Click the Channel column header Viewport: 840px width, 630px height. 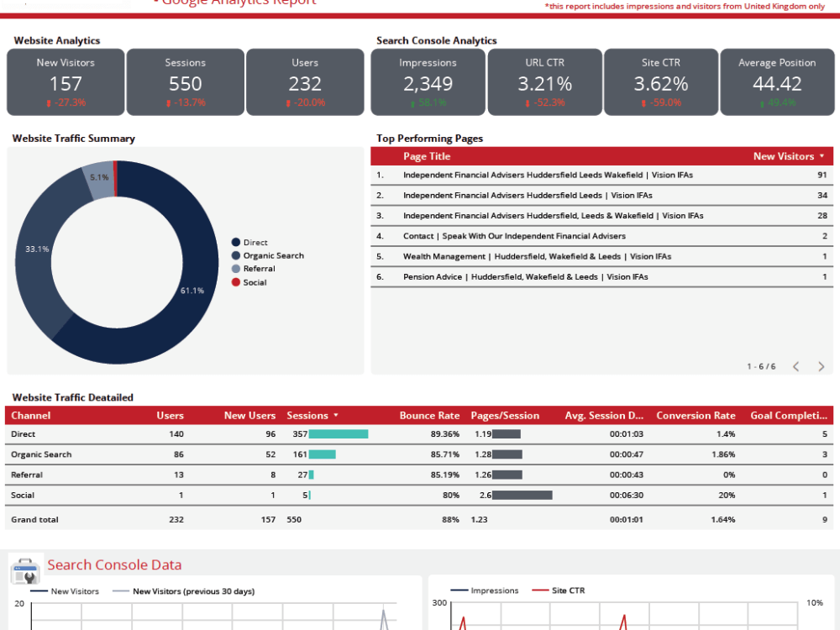[x=30, y=415]
